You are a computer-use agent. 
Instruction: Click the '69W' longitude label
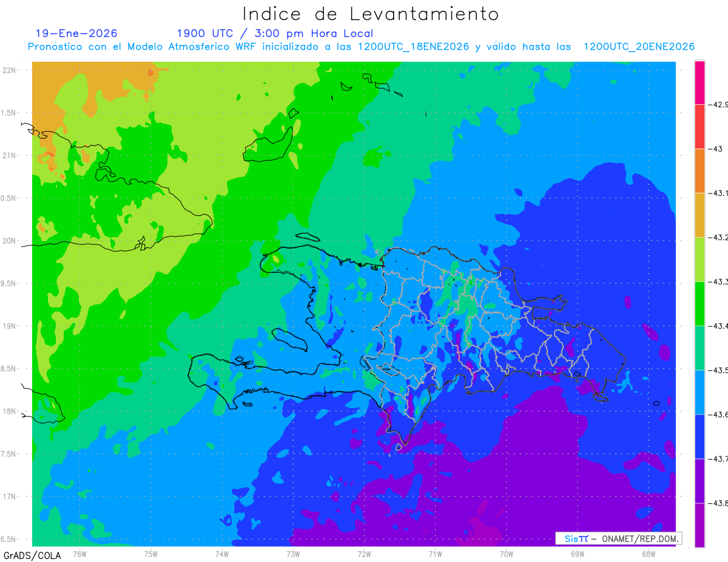(577, 554)
